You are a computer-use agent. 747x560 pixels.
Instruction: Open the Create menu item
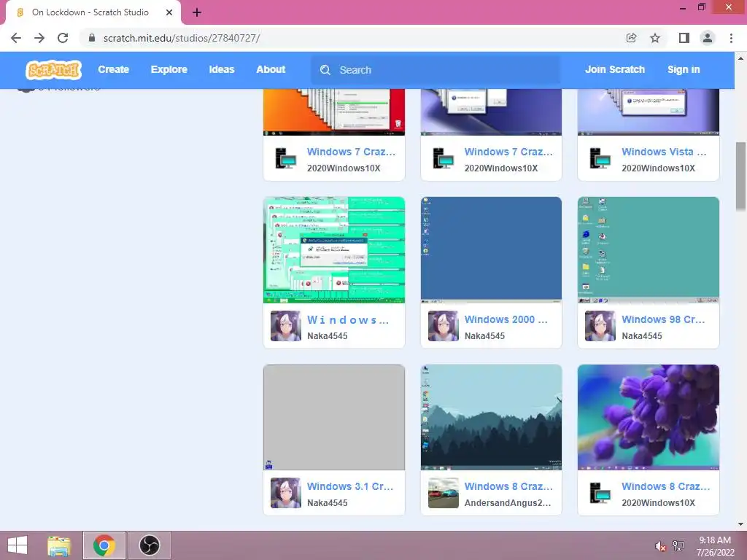click(x=113, y=69)
